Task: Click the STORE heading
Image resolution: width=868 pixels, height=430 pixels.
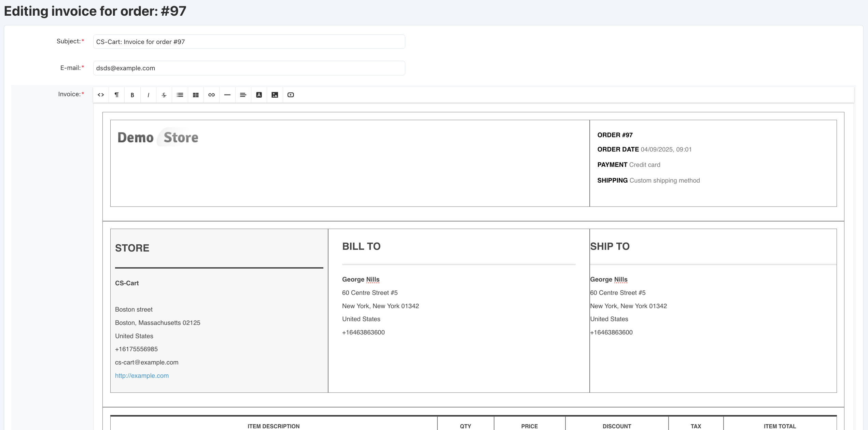Action: 132,248
